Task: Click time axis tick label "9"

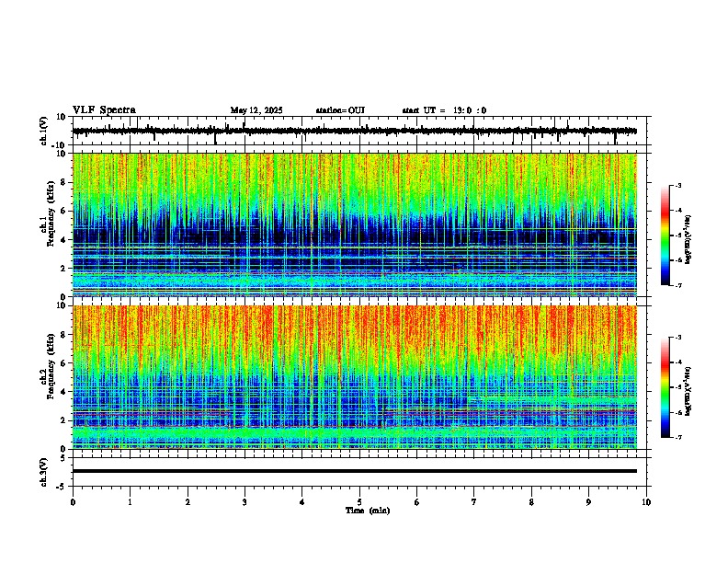Action: tap(588, 502)
